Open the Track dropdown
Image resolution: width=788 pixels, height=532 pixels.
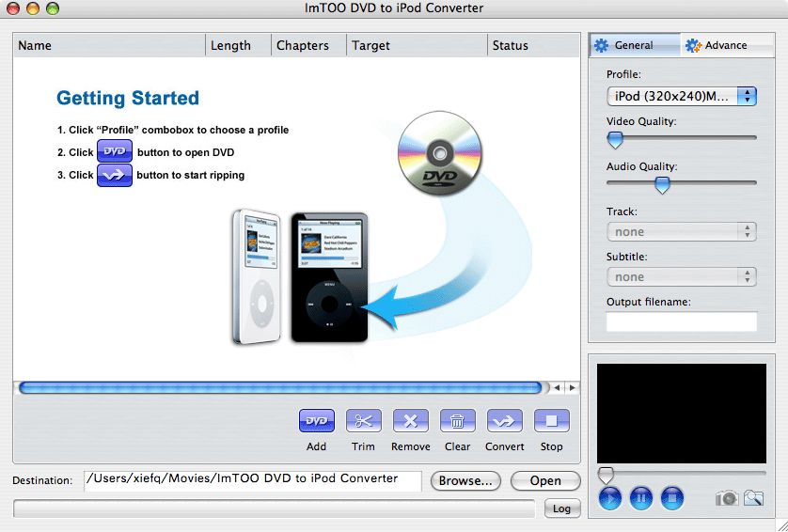682,231
